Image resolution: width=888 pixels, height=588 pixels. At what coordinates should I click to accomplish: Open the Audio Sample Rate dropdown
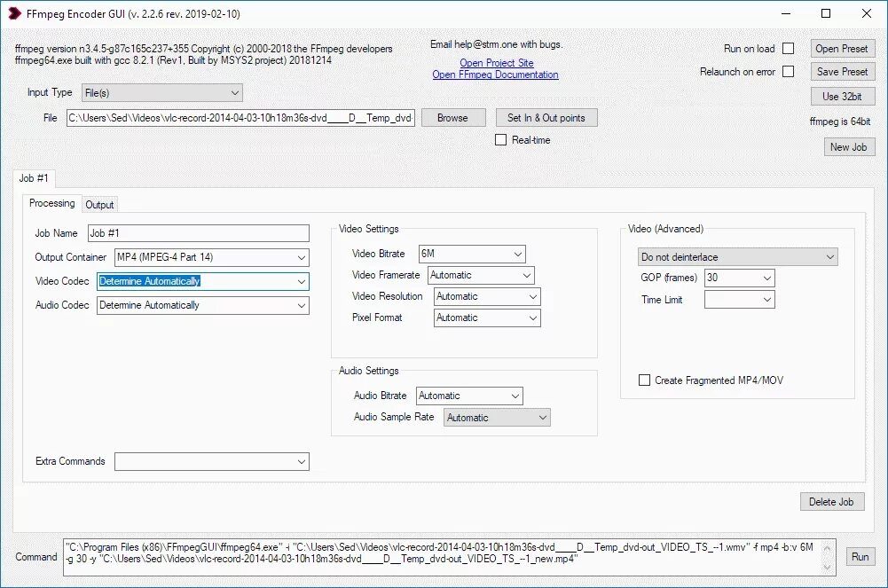coord(497,418)
